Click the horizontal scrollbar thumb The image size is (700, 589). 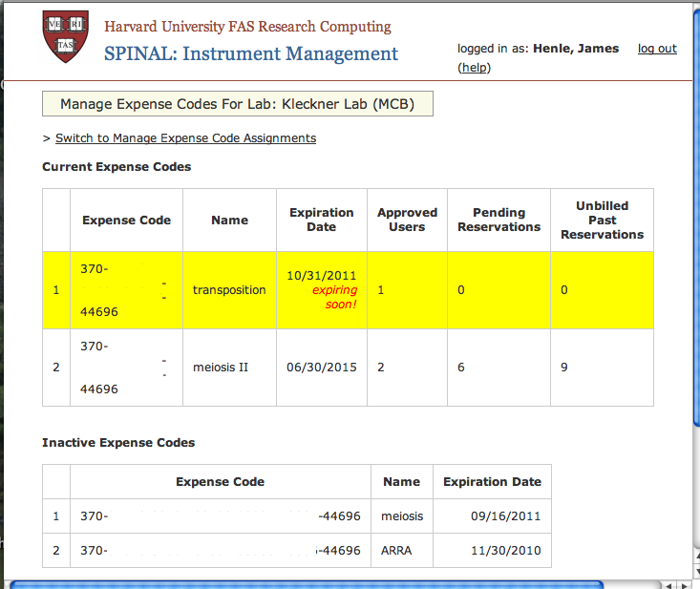(x=307, y=584)
